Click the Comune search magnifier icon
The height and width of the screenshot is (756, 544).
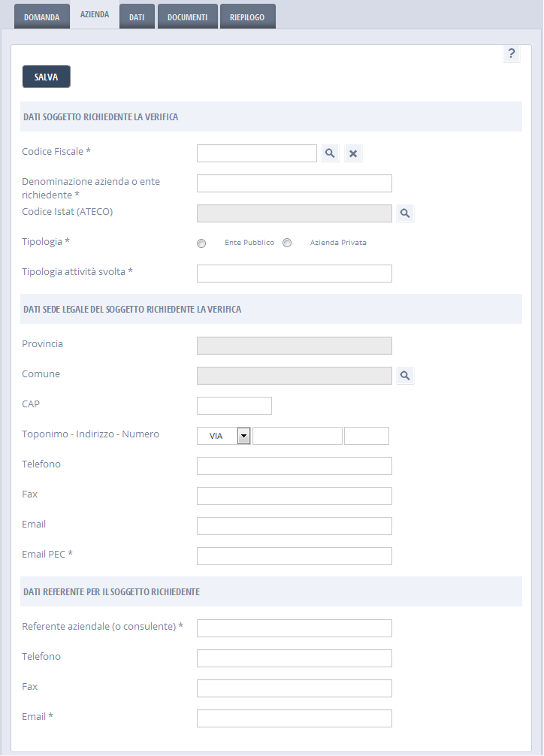(x=405, y=376)
